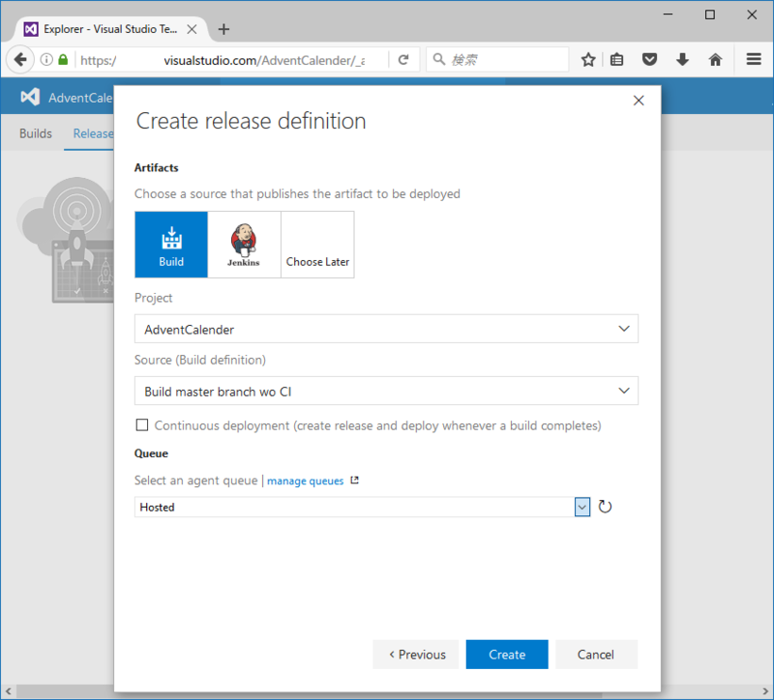Maximize the browser window
This screenshot has height=700, width=774.
pyautogui.click(x=710, y=15)
